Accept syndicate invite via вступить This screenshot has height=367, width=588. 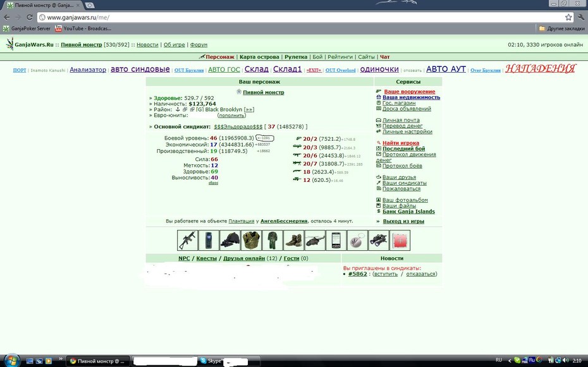click(x=386, y=274)
